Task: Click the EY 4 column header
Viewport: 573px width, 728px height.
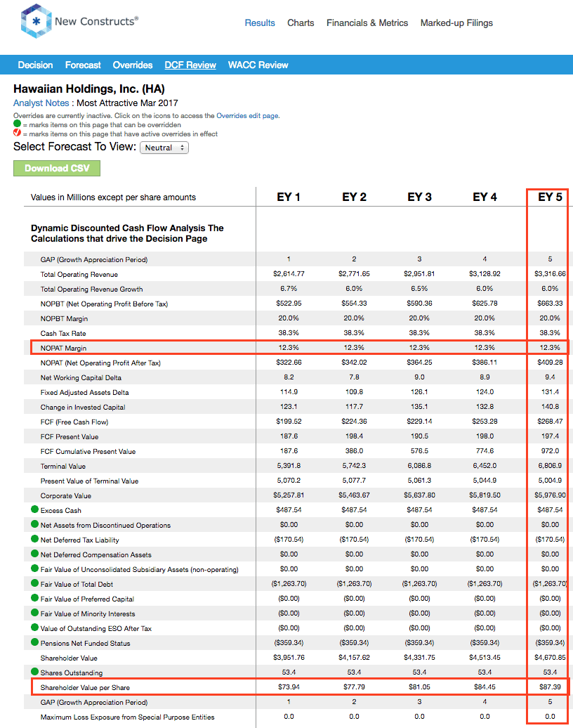Action: tap(485, 197)
